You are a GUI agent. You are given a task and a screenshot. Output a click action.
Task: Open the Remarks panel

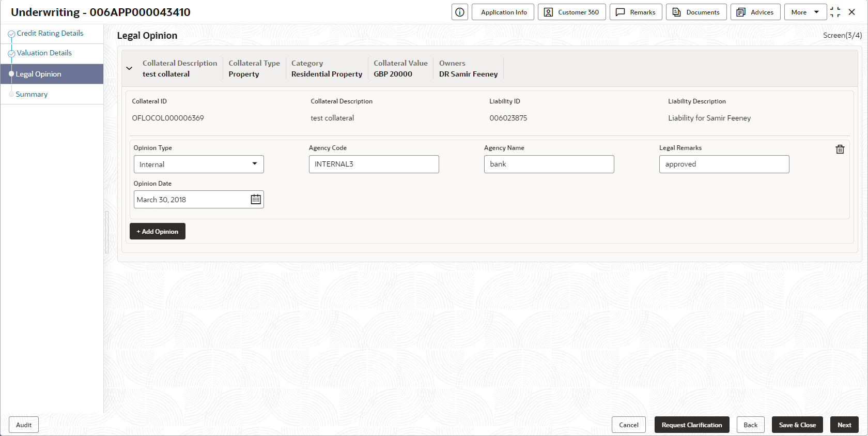pyautogui.click(x=636, y=12)
